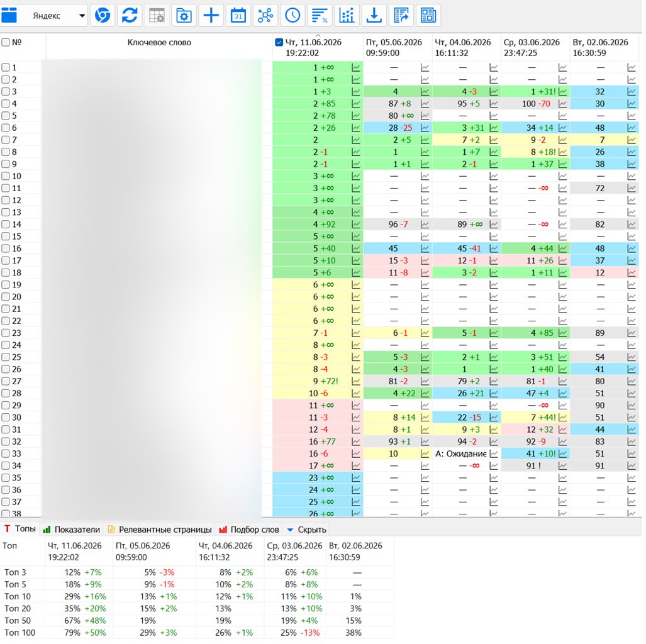Viewport: 646px width, 644px height.
Task: Click the blue plus add icon
Action: point(211,15)
